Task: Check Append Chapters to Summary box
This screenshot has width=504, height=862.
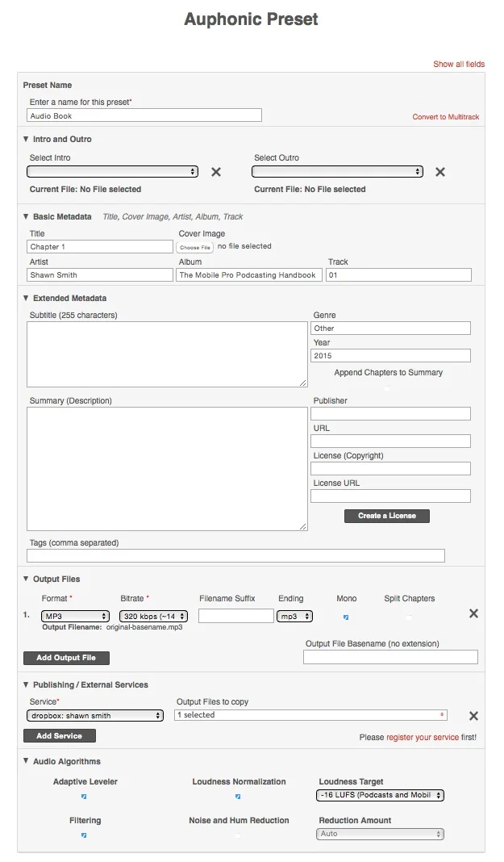Action: (x=388, y=387)
